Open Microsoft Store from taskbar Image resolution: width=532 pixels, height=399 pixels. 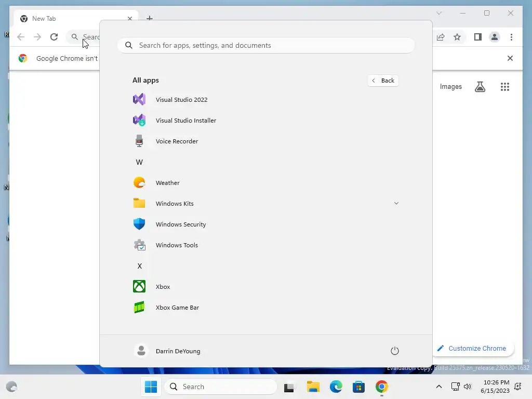tap(358, 387)
